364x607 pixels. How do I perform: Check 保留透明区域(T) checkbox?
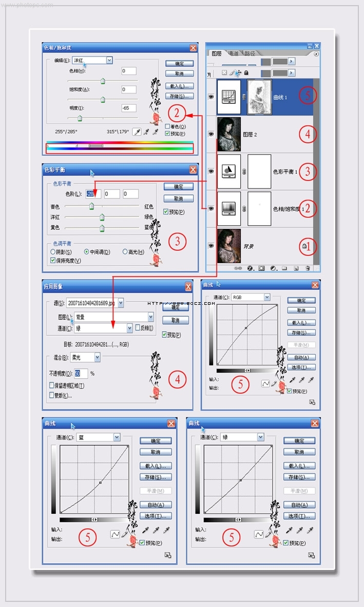[x=51, y=385]
